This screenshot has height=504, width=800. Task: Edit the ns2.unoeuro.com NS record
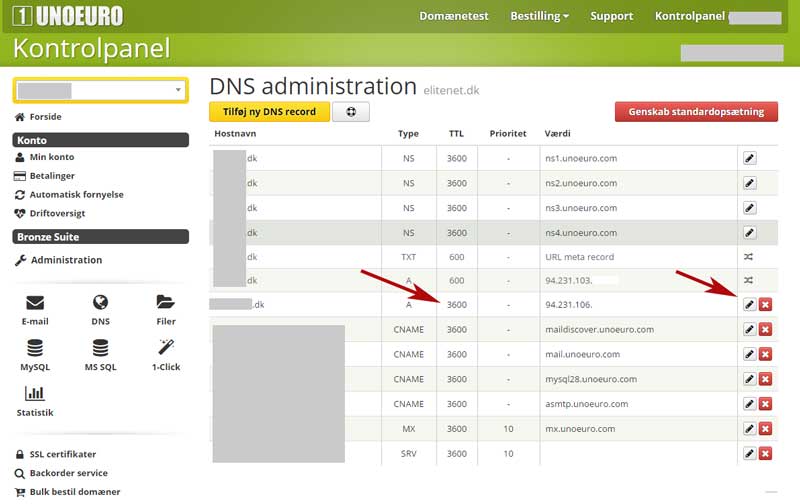pyautogui.click(x=749, y=183)
